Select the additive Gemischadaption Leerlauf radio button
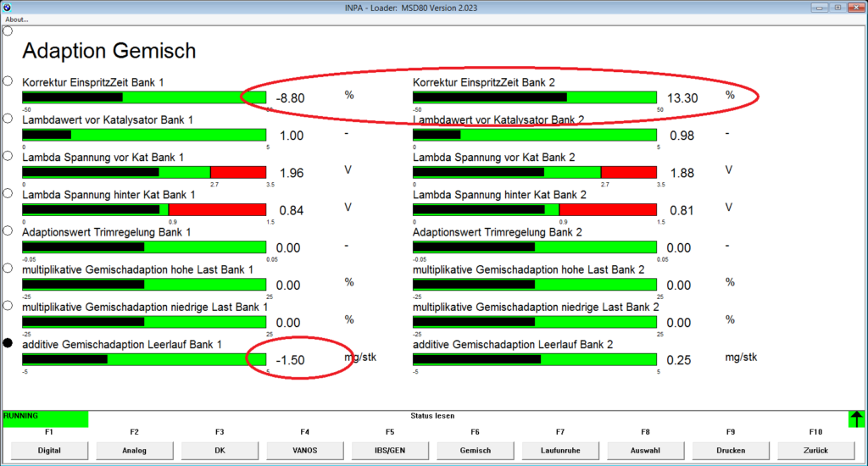This screenshot has width=868, height=466. [x=8, y=343]
